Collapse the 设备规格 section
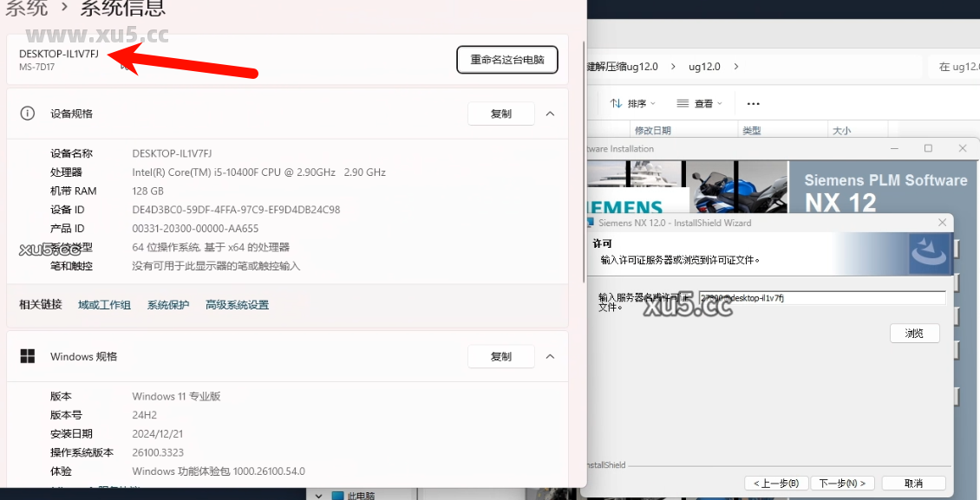This screenshot has height=500, width=980. pos(551,114)
